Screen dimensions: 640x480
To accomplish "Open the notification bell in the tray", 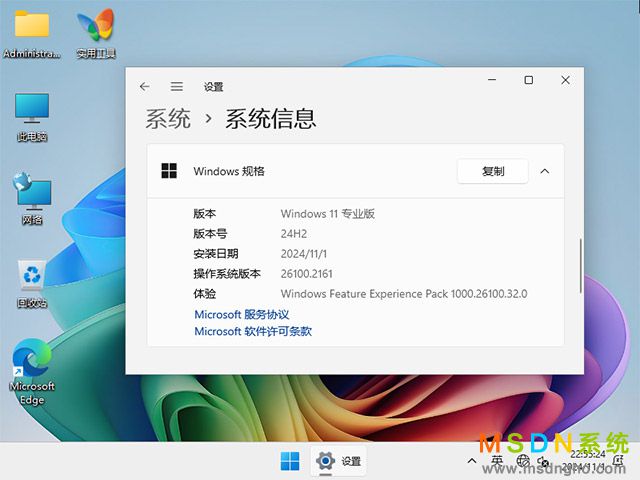I will pyautogui.click(x=618, y=460).
